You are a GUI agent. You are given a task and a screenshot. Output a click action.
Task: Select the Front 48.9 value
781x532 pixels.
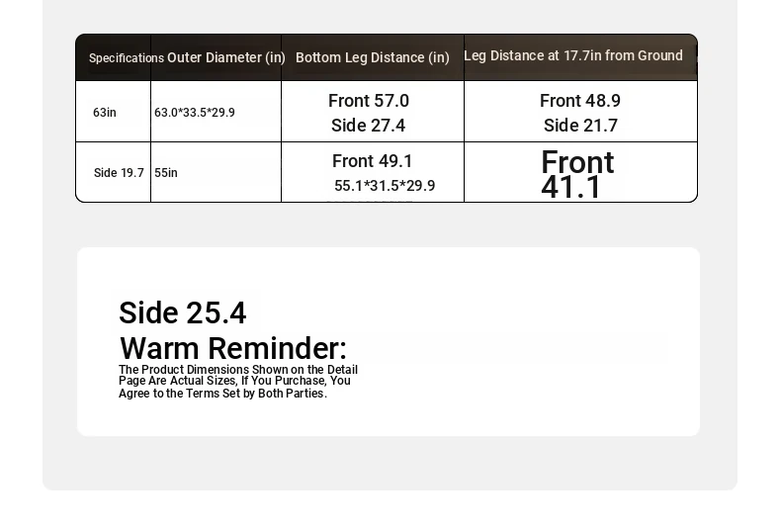tap(580, 101)
